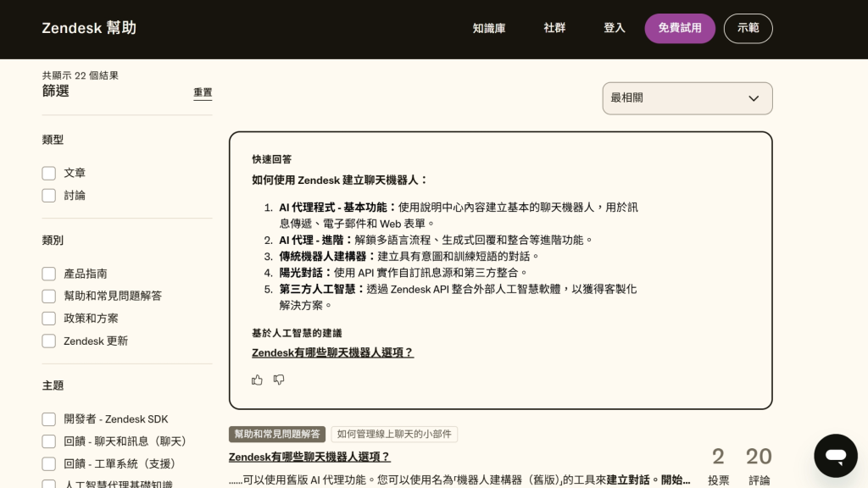Click the chevron arrow in sort dropdown

point(754,98)
